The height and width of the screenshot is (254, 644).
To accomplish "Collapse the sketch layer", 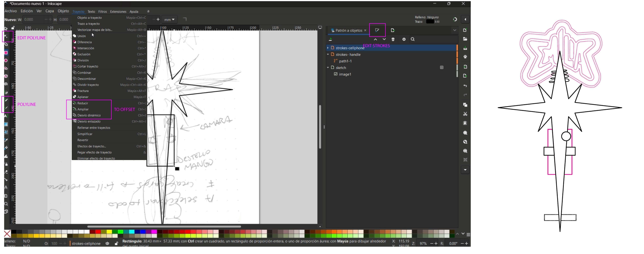I will 328,68.
